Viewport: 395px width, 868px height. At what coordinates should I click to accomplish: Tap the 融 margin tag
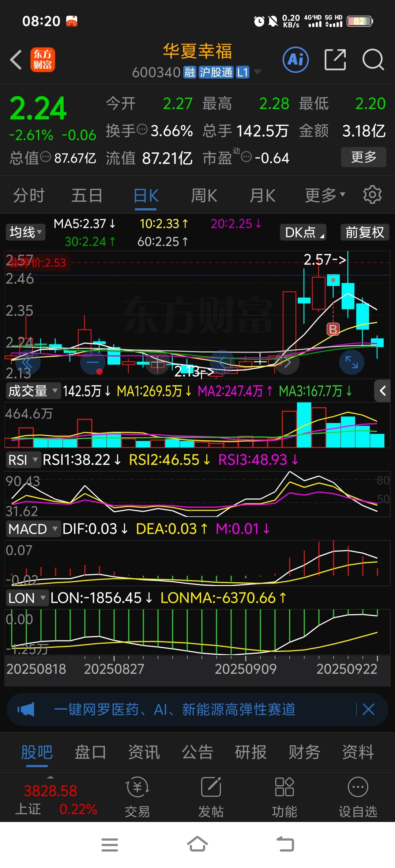[190, 72]
